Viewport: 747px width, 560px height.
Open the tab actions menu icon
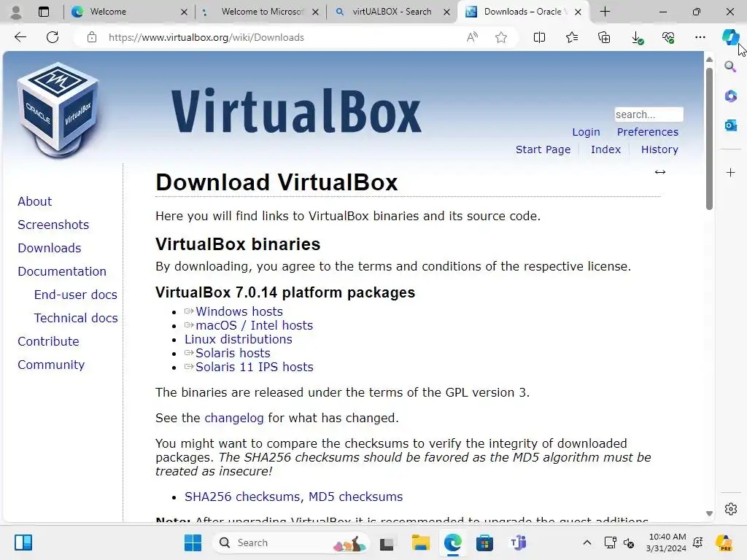(x=43, y=12)
